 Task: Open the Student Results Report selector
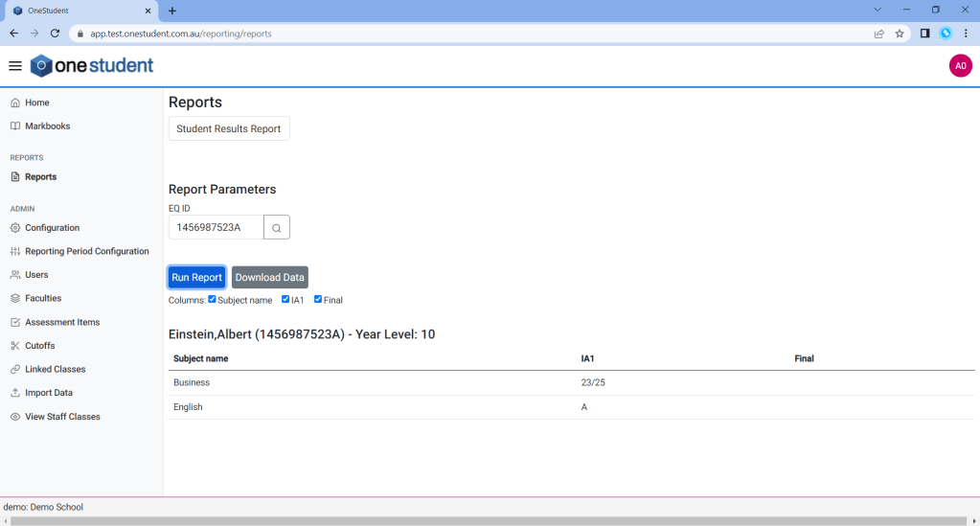(229, 128)
